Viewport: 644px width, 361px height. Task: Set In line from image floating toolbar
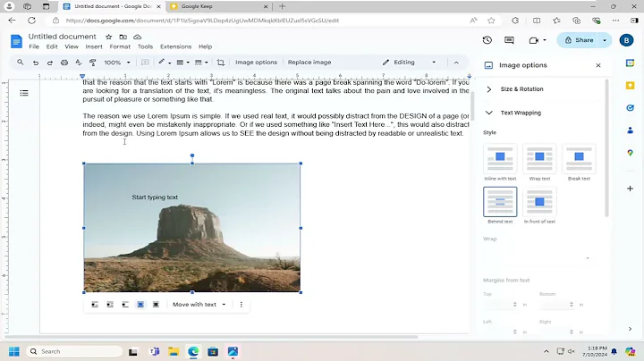tap(95, 305)
